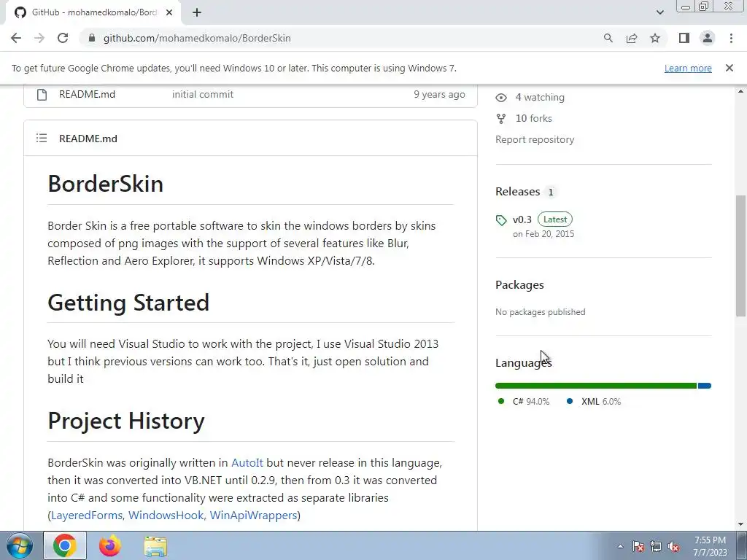747x560 pixels.
Task: Select the GitHub BorderSkin browser tab
Action: [x=93, y=12]
